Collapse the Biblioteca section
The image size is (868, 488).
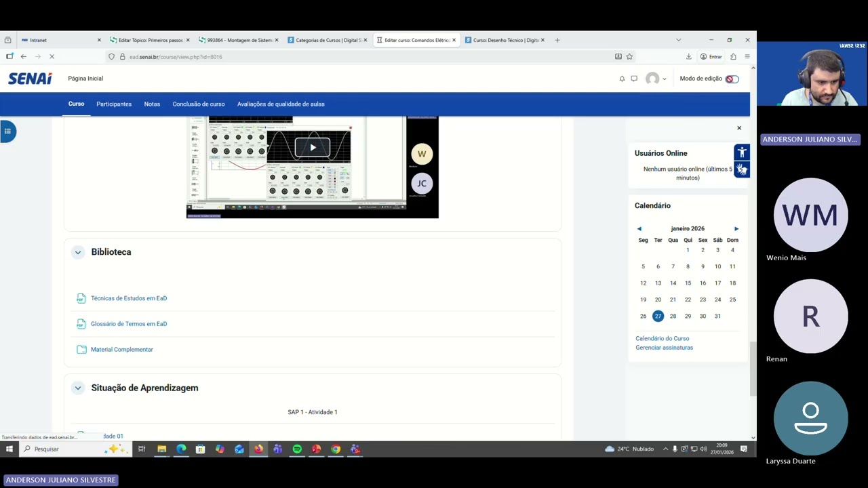[78, 252]
